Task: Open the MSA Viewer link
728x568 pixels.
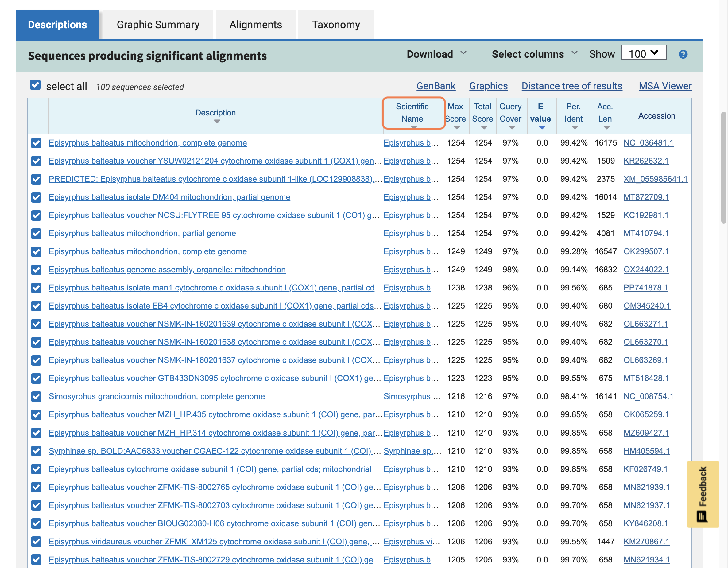Action: tap(665, 86)
